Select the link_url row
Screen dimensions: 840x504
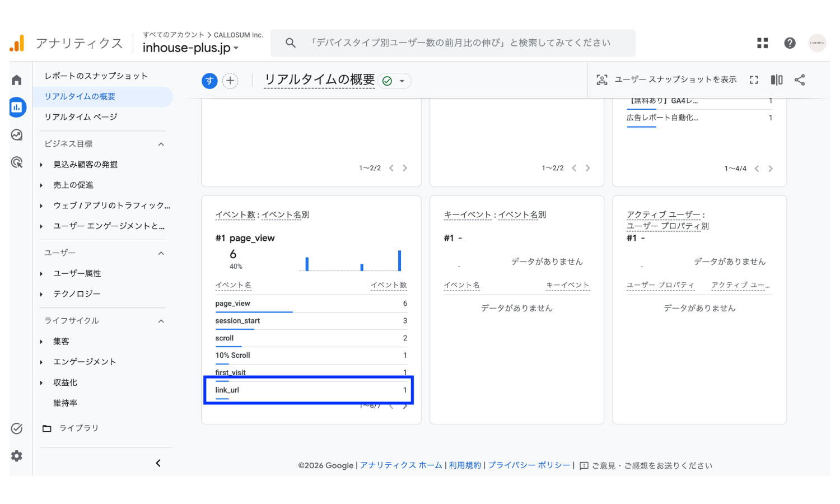click(311, 390)
